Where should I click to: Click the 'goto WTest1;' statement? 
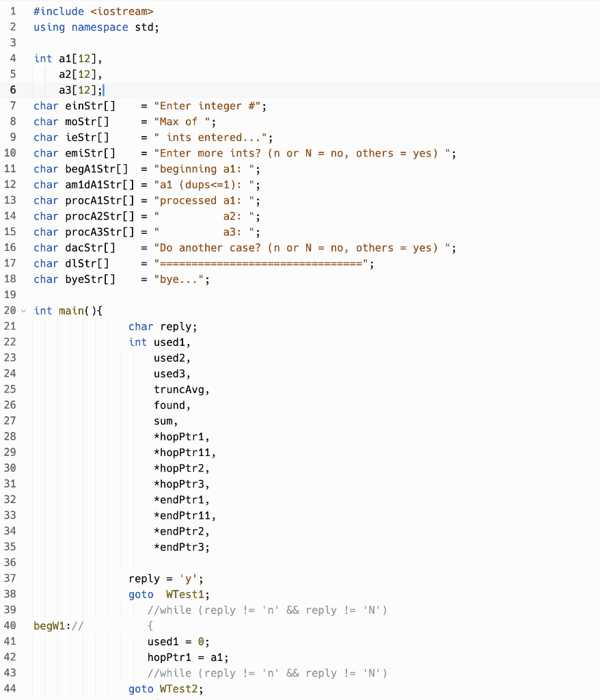point(169,595)
